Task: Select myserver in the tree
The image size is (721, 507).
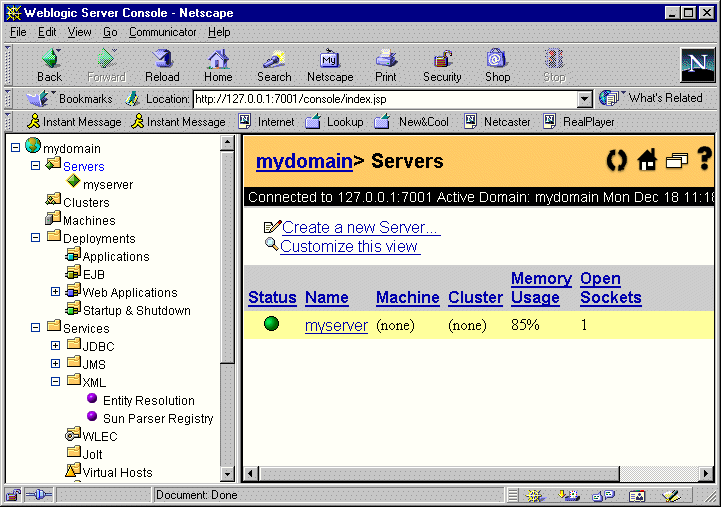Action: click(x=108, y=184)
